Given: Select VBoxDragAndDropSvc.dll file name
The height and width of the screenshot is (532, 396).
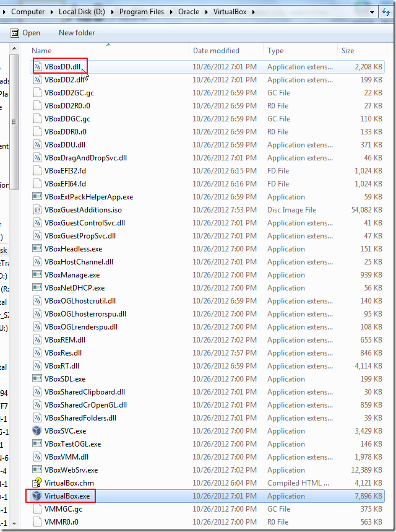Looking at the screenshot, I should pos(85,158).
